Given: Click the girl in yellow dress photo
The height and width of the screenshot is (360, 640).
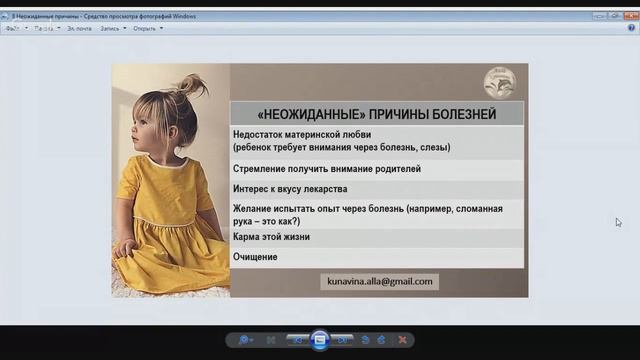Looking at the screenshot, I should pos(171,180).
